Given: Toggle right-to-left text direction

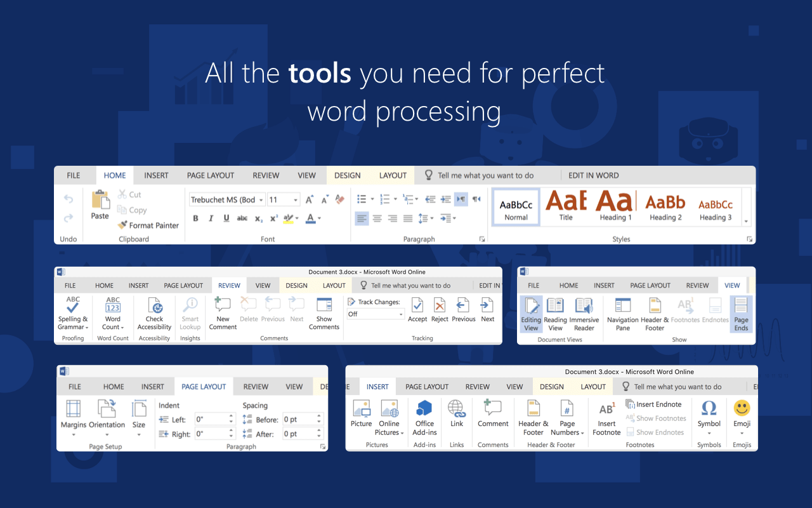Looking at the screenshot, I should point(476,199).
